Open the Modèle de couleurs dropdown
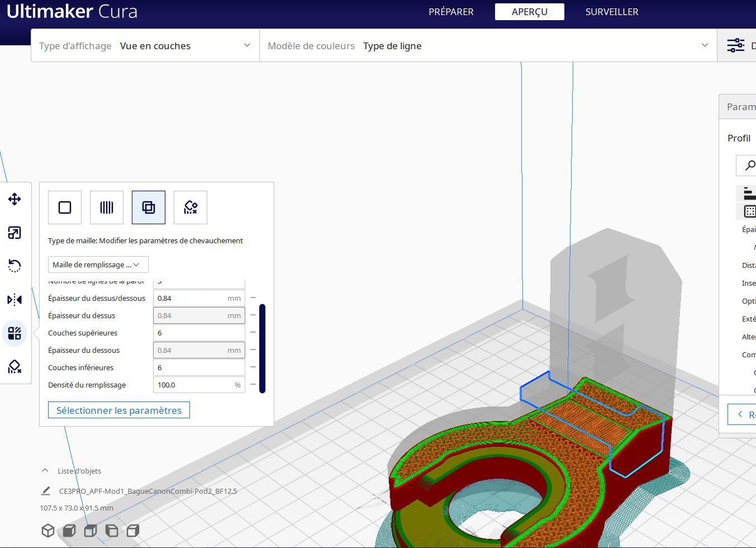This screenshot has height=548, width=756. tap(488, 46)
